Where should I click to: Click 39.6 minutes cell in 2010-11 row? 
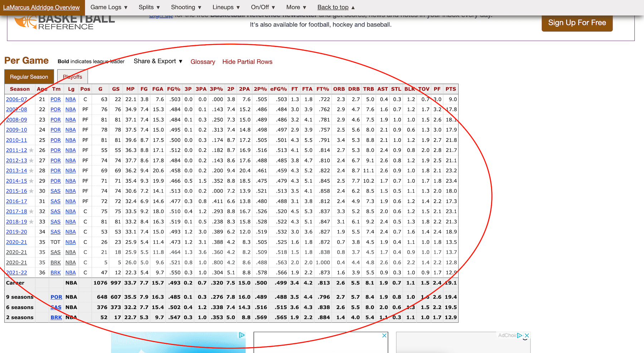[x=131, y=140]
